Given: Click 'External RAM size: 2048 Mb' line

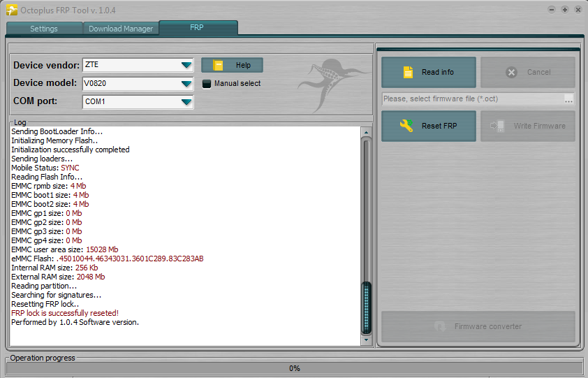Looking at the screenshot, I should [x=58, y=277].
